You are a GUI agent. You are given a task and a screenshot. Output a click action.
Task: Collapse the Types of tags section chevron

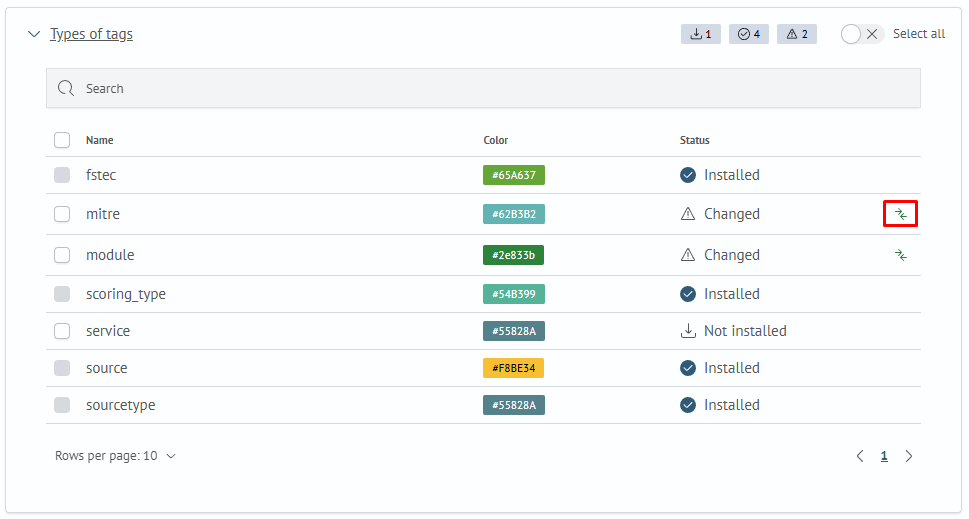click(34, 34)
